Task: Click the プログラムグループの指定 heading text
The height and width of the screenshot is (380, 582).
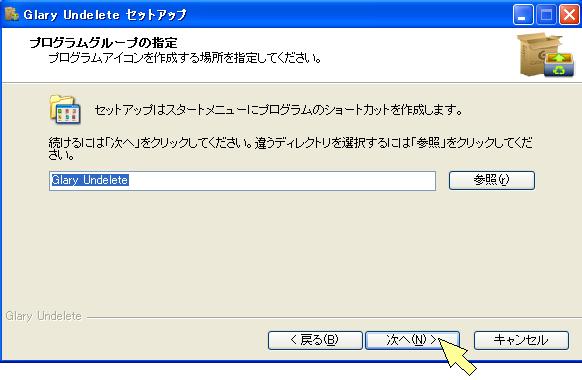Action: point(104,43)
